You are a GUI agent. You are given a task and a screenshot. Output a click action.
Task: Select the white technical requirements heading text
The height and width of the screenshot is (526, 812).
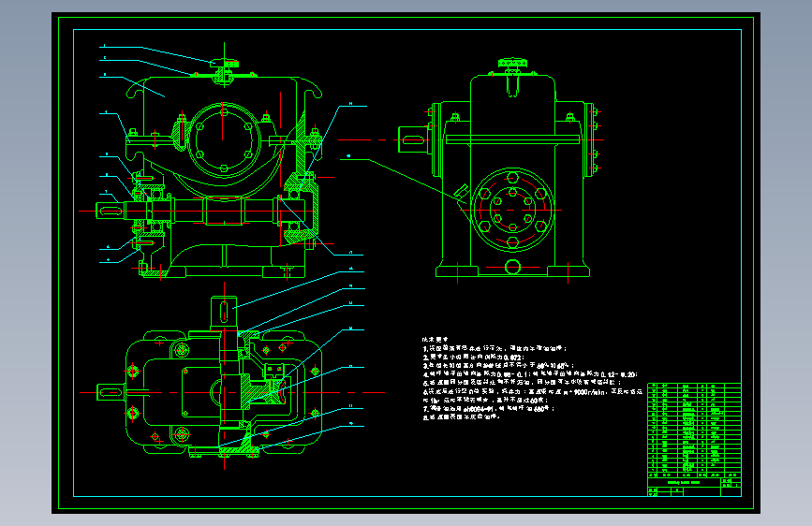pyautogui.click(x=435, y=340)
